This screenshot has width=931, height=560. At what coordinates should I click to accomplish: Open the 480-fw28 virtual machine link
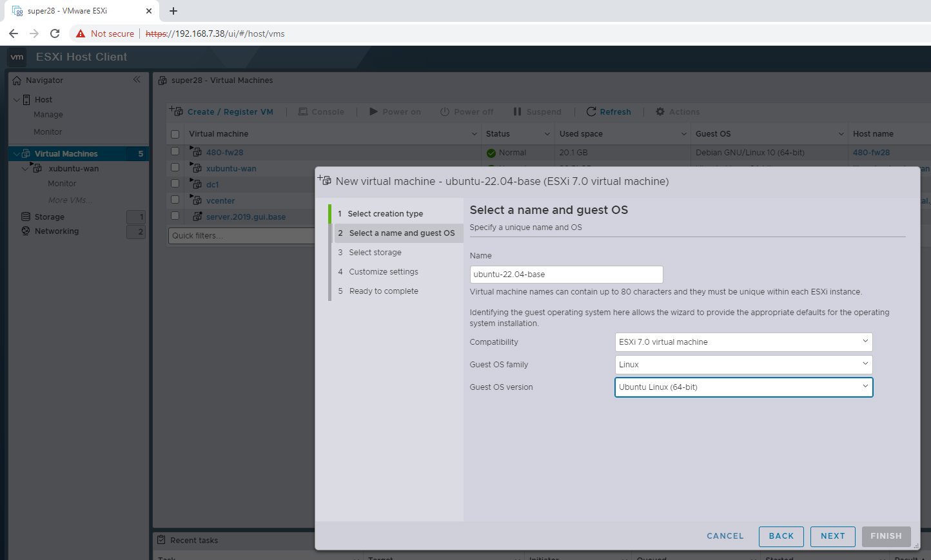tap(225, 153)
